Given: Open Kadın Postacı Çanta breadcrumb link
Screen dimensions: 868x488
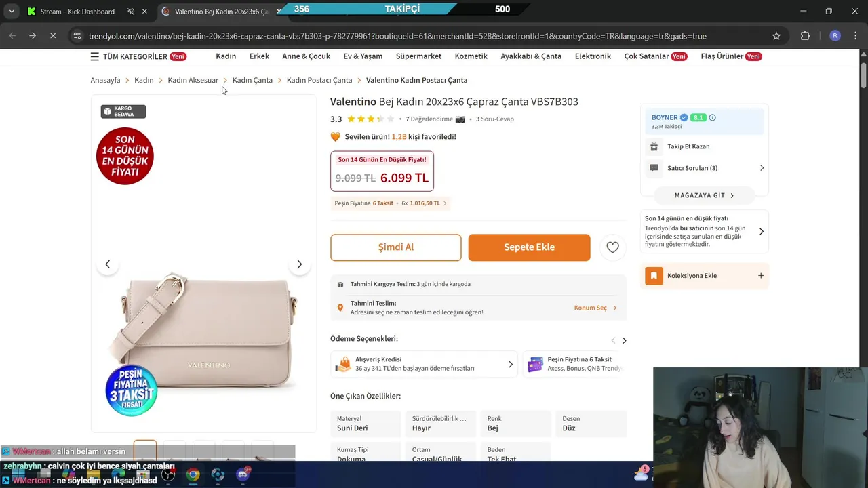Looking at the screenshot, I should point(319,80).
